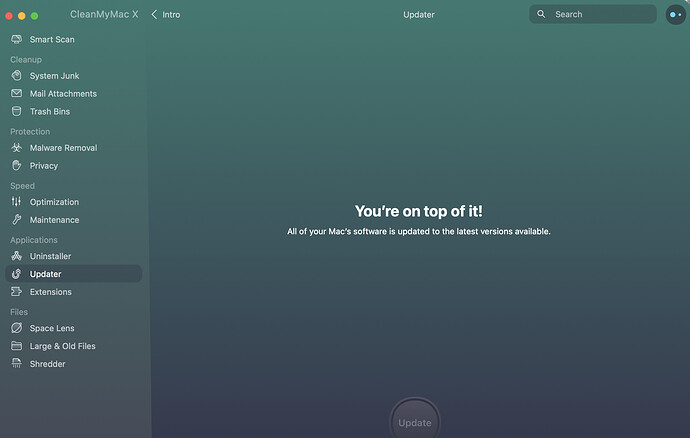Viewport: 690px width, 438px height.
Task: Select Smart Scan in sidebar
Action: [x=52, y=39]
